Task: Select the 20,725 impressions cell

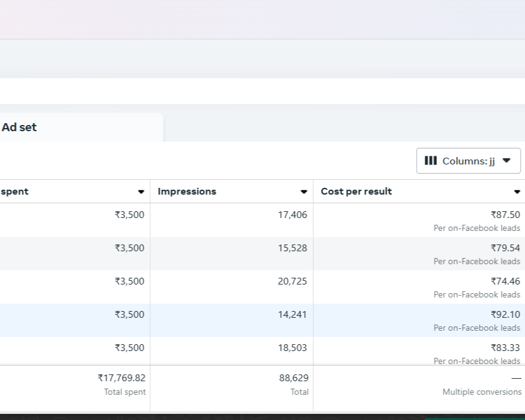Action: [x=292, y=281]
